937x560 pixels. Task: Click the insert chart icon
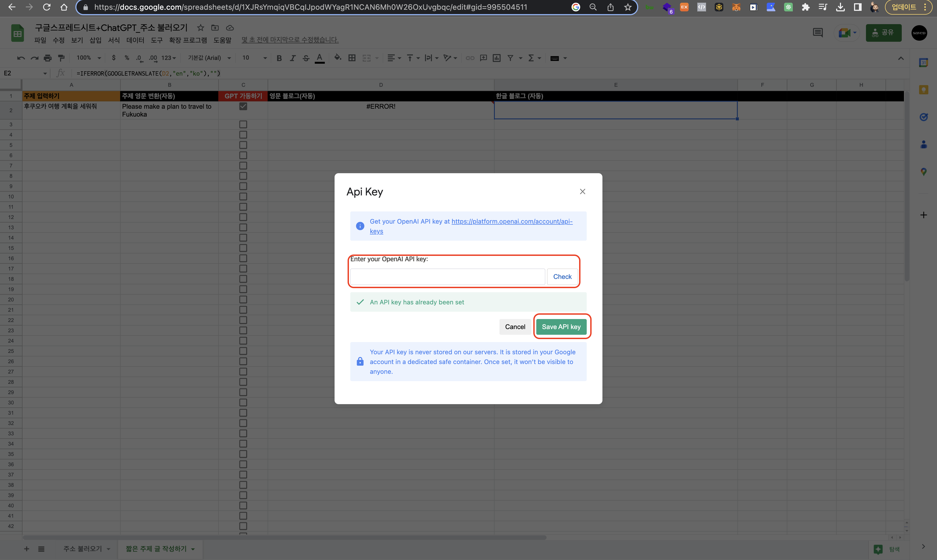coord(497,58)
